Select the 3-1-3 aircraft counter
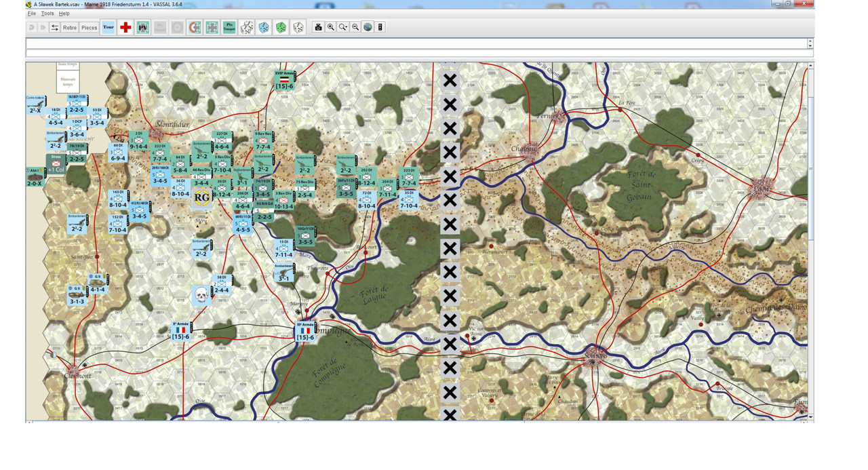 (x=77, y=296)
